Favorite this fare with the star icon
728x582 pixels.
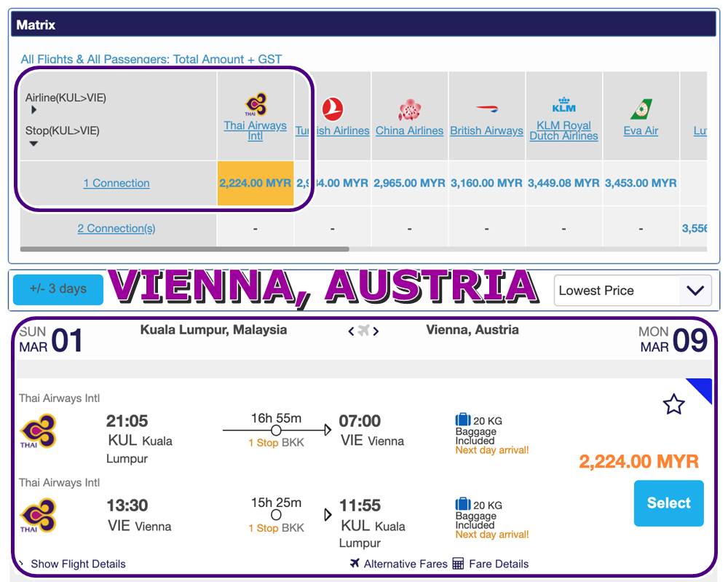[x=673, y=404]
